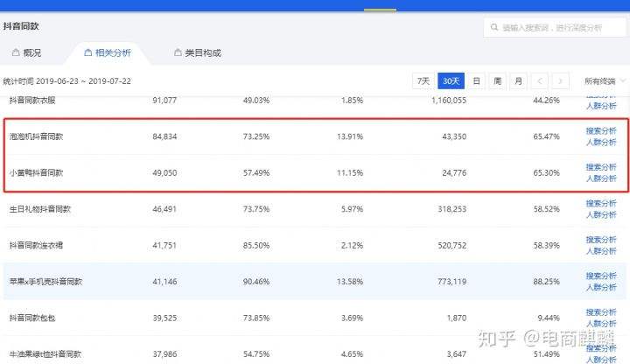Go to next period with right arrow
630x364 pixels.
561,81
